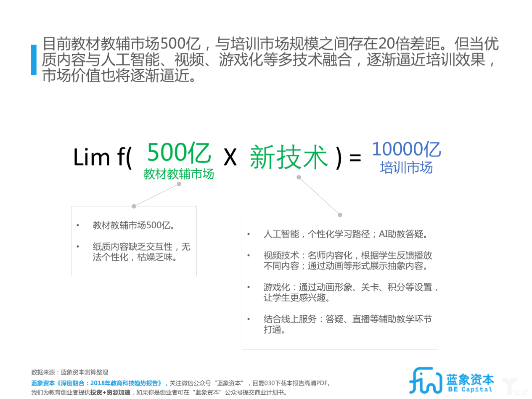The image size is (532, 399).
Task: Click the black X multiplication sign in formula
Action: coord(230,158)
